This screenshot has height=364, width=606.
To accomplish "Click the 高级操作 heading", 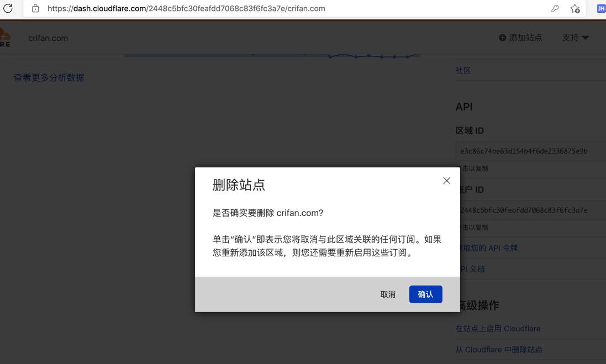I will coord(478,305).
